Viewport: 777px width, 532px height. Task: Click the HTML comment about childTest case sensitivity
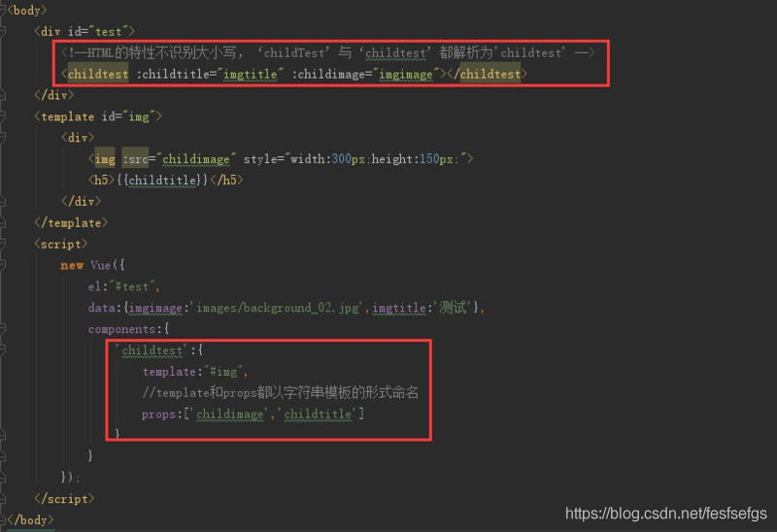[x=327, y=52]
